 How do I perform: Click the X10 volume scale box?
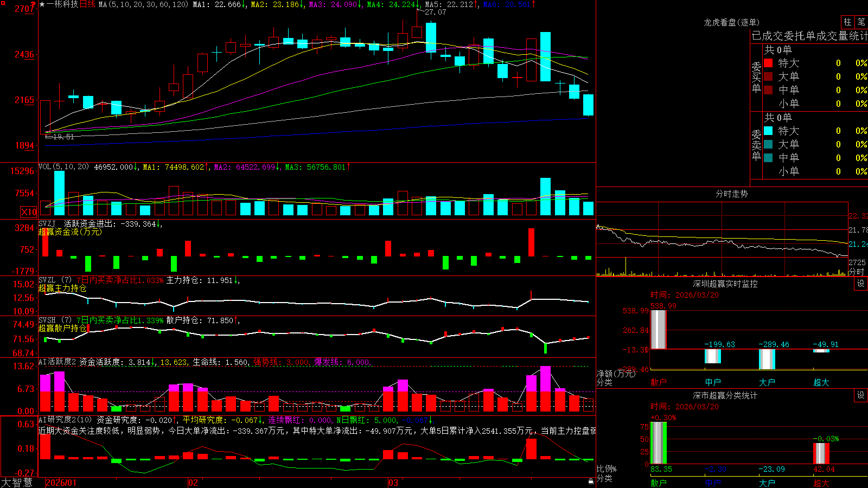coord(29,212)
